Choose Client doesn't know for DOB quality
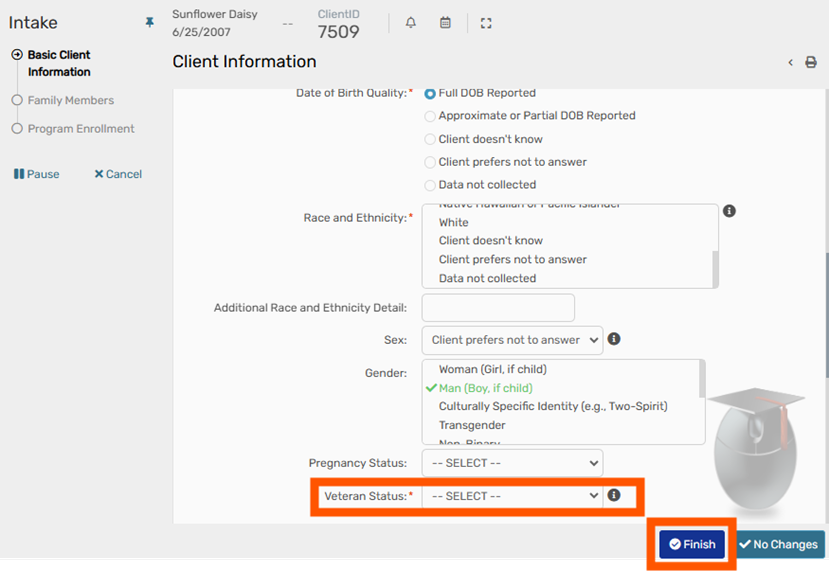The height and width of the screenshot is (571, 829). (x=430, y=139)
